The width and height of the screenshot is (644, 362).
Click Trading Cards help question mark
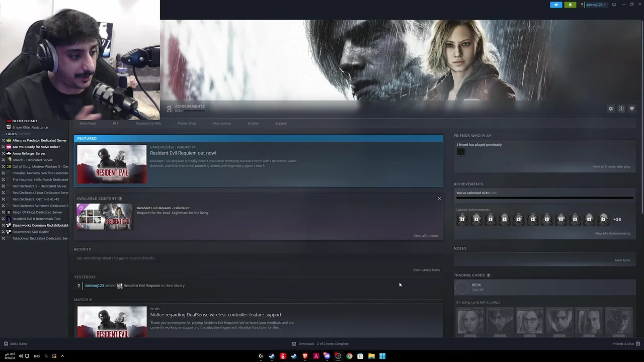(x=488, y=276)
